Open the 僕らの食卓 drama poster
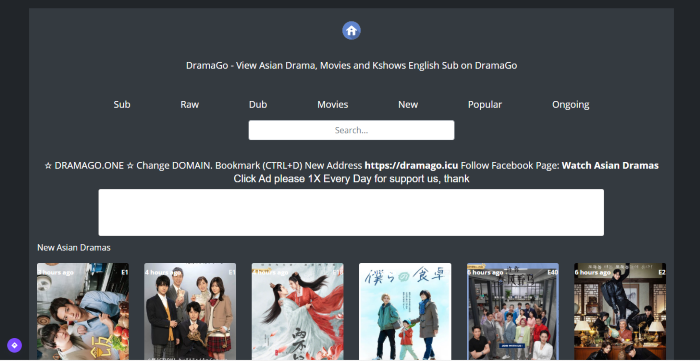This screenshot has width=700, height=361. click(x=405, y=311)
